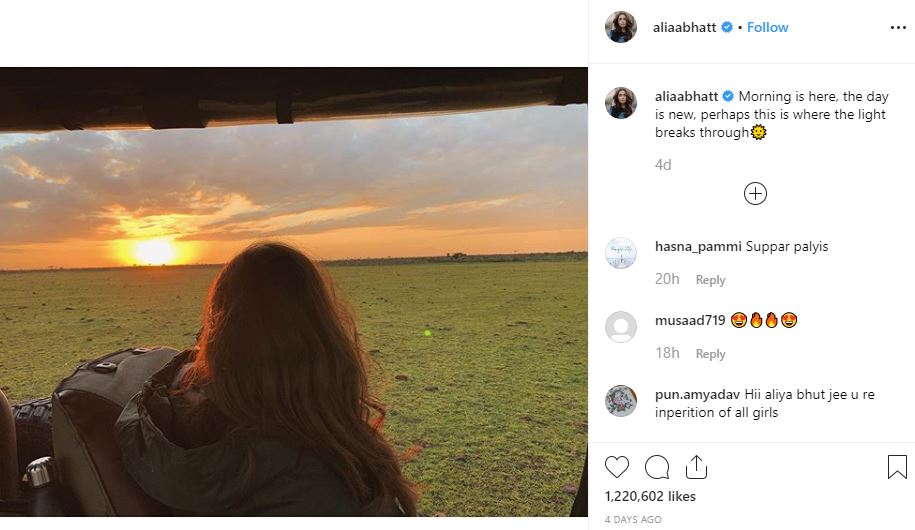Open aliaabhatt username in the caption
This screenshot has width=915, height=530.
pos(685,97)
